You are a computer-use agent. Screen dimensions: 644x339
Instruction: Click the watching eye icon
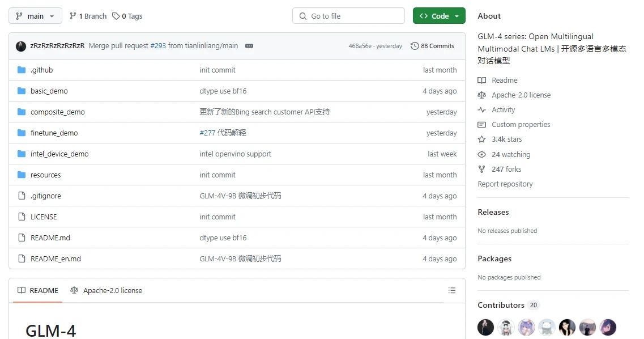click(x=482, y=154)
